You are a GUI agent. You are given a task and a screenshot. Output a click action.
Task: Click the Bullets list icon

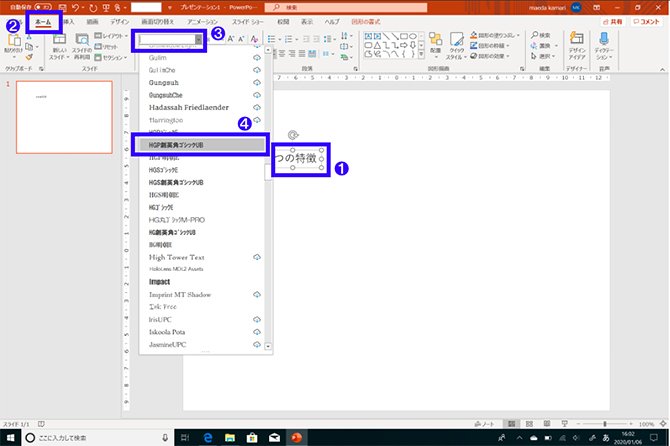(x=271, y=39)
